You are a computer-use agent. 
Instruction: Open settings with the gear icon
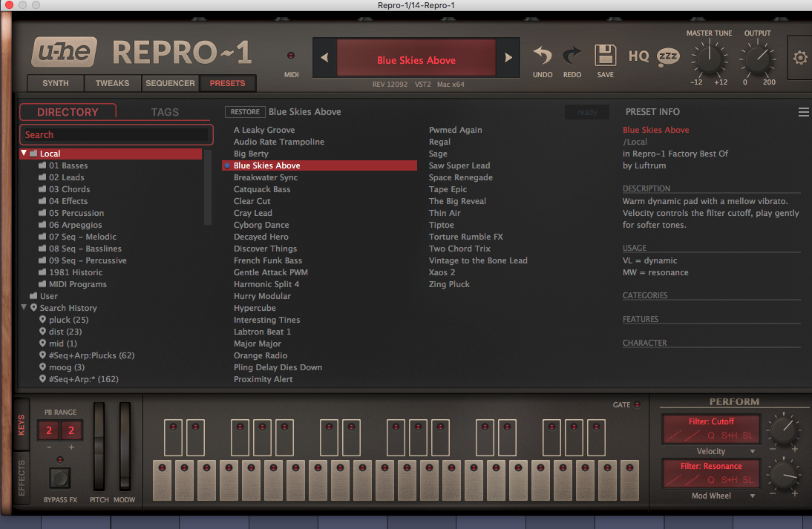pyautogui.click(x=800, y=57)
